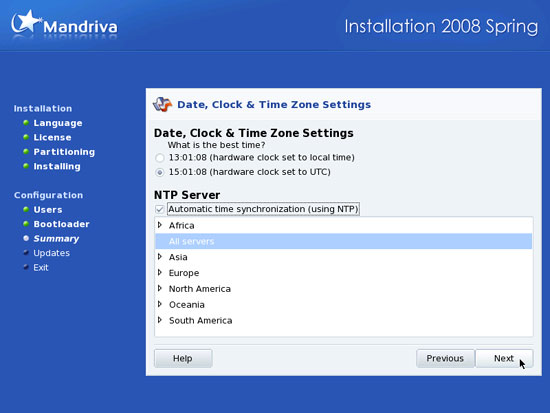Viewport: 550px width, 413px height.
Task: Click the Summary step in sidebar
Action: click(56, 239)
